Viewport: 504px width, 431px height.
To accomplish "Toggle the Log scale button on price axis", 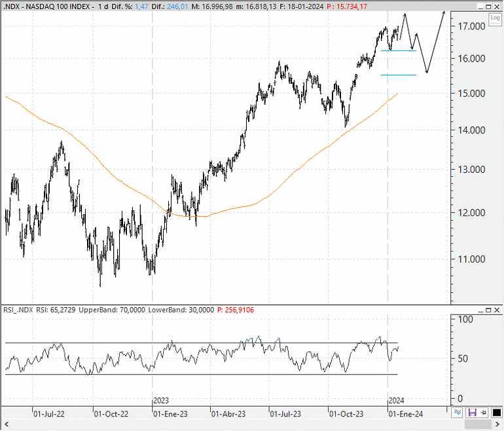I will [495, 19].
